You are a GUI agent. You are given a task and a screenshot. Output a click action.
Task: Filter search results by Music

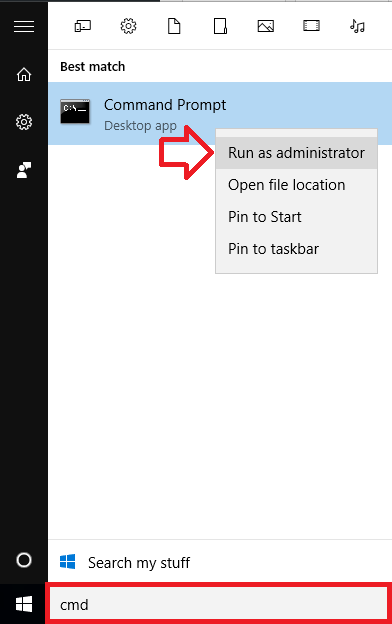coord(357,26)
